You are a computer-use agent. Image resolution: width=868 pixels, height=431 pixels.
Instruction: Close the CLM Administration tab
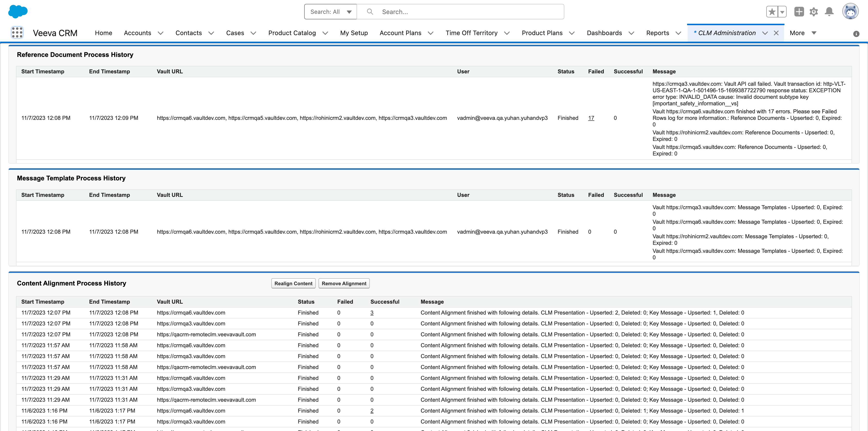[x=776, y=33]
